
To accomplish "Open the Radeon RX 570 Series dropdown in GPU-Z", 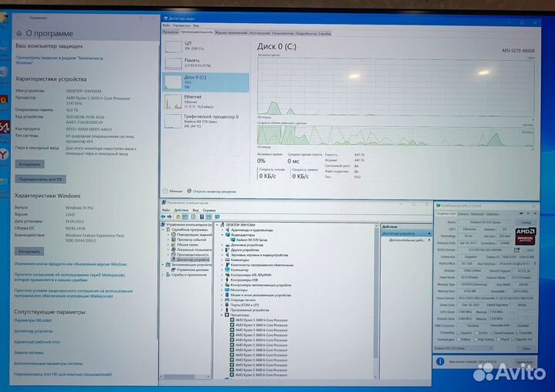I will (x=463, y=348).
